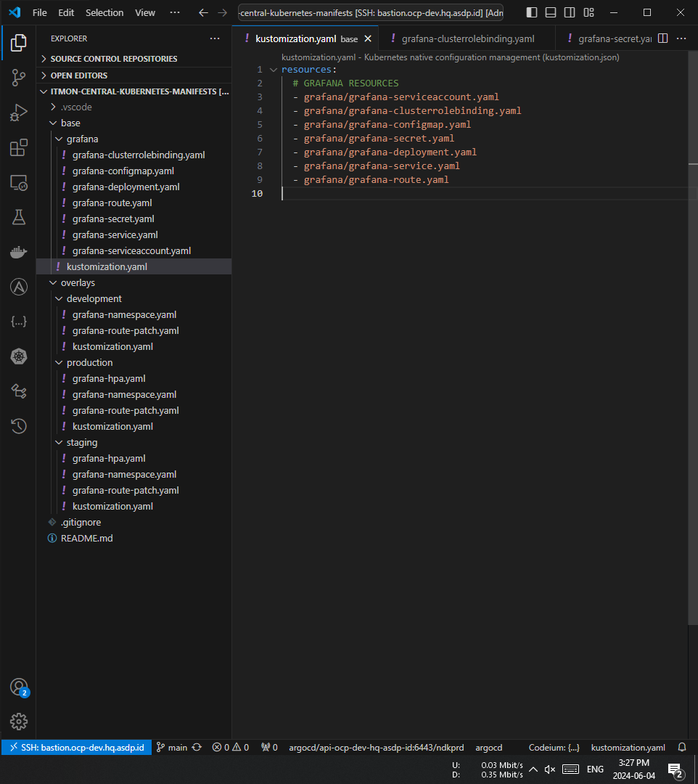Switch to grafana-clusterrolebinding.yaml tab

(467, 38)
